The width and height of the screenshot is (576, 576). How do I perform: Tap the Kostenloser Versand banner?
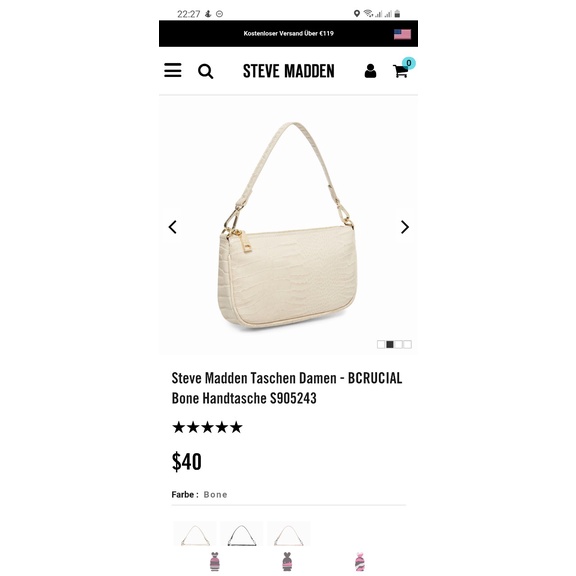pos(288,33)
